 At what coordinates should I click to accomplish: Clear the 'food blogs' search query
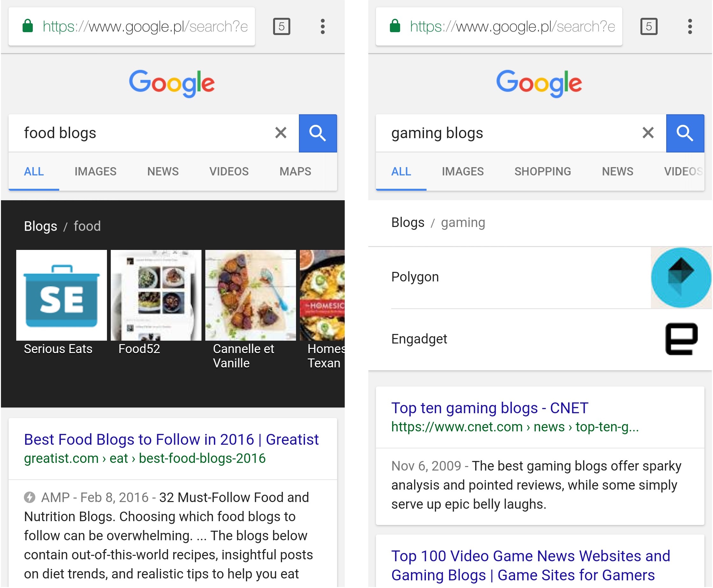tap(281, 133)
